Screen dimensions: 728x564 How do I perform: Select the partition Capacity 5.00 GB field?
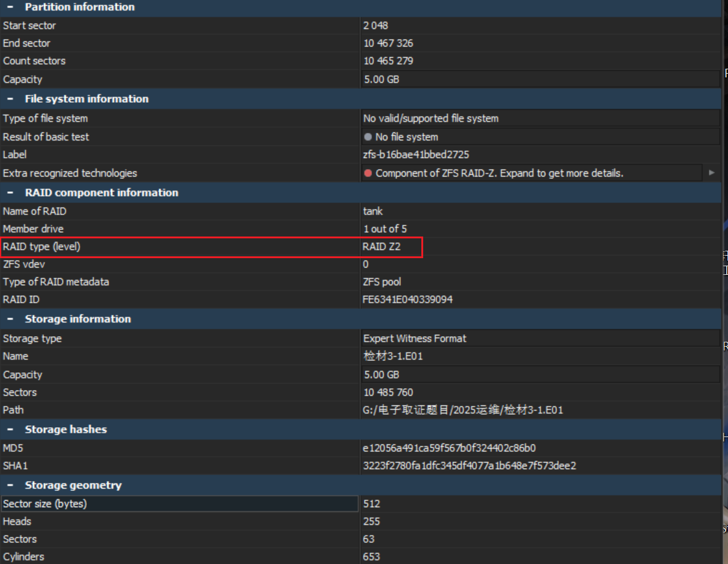pyautogui.click(x=539, y=79)
